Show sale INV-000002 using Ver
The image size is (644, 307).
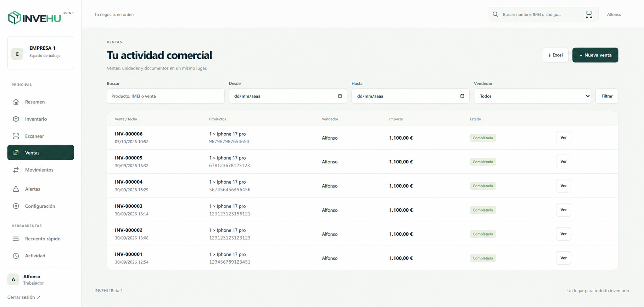pos(563,234)
